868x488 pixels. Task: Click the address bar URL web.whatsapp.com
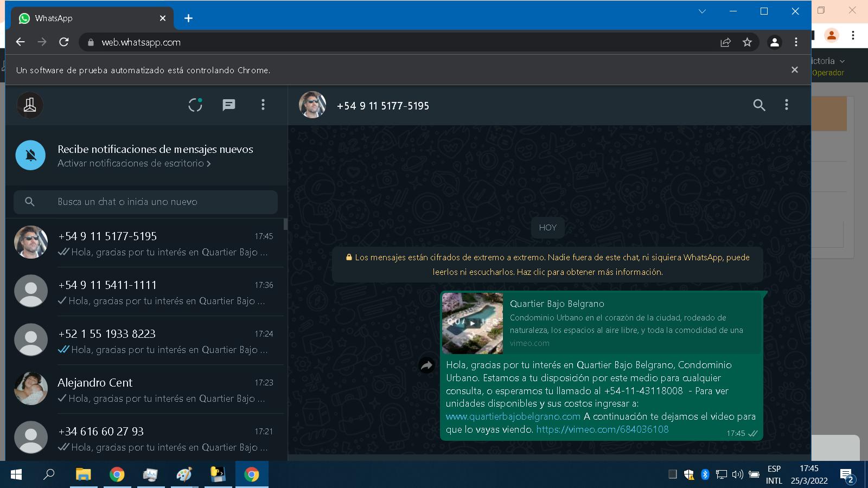(141, 42)
